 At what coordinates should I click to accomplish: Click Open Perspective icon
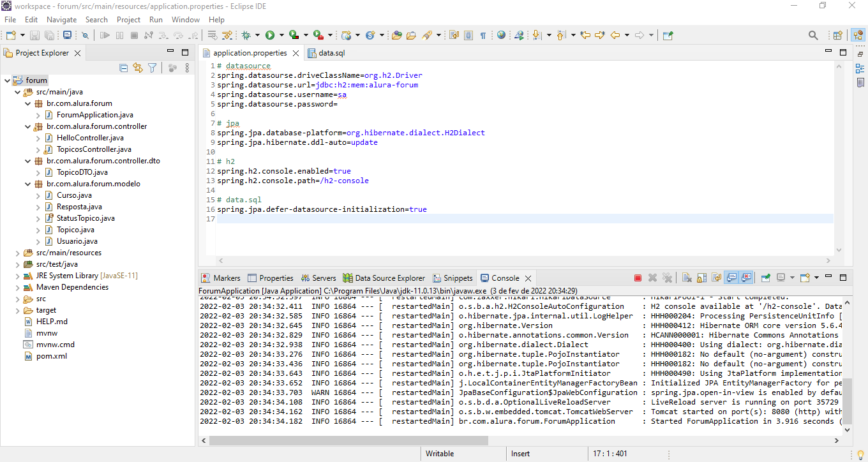click(x=837, y=35)
